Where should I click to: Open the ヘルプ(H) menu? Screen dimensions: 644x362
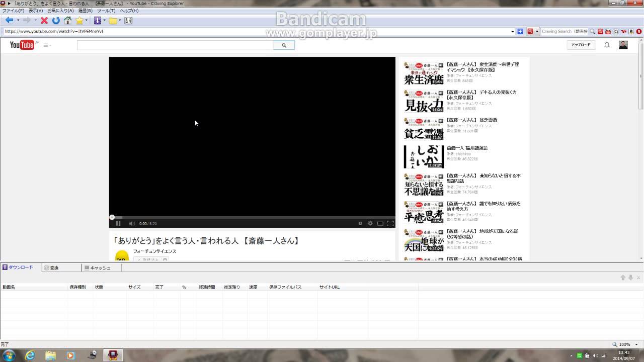[x=129, y=11]
